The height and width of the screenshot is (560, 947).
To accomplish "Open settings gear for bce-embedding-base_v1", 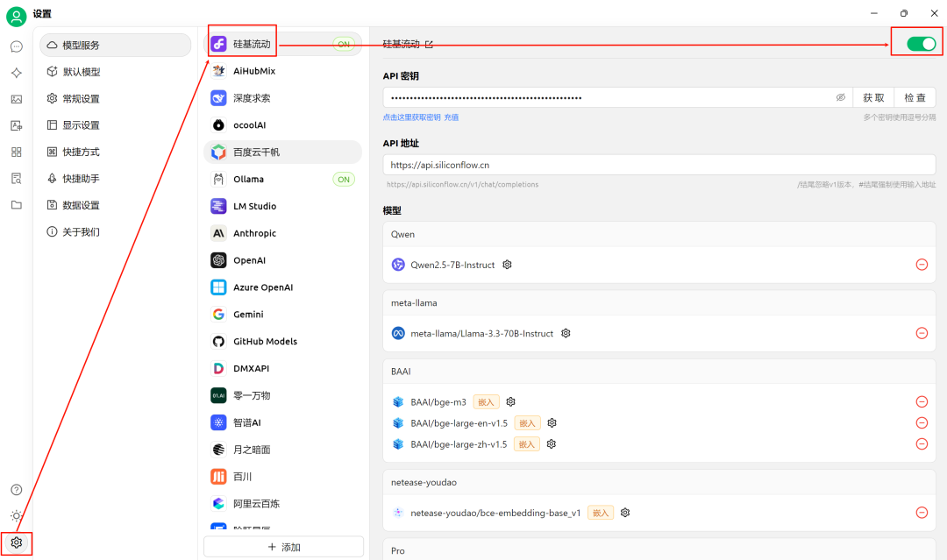I will pyautogui.click(x=625, y=513).
